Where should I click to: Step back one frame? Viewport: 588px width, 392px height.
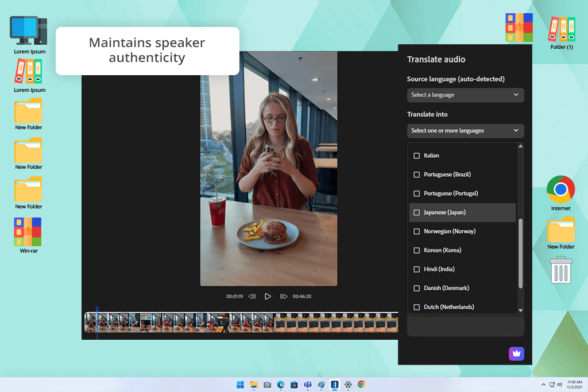pos(252,296)
